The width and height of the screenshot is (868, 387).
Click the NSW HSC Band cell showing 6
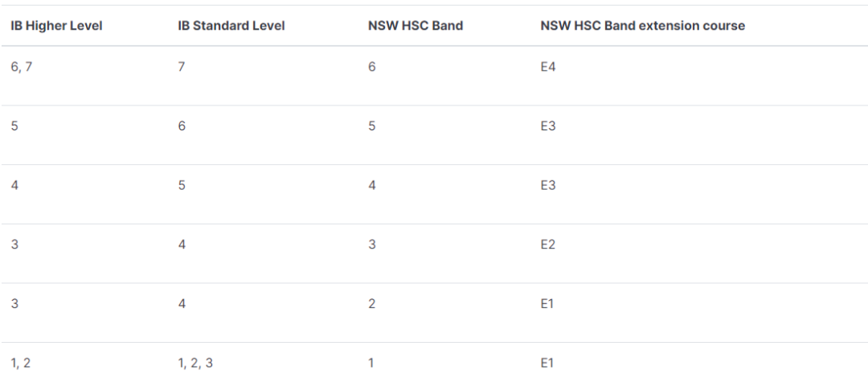click(371, 68)
